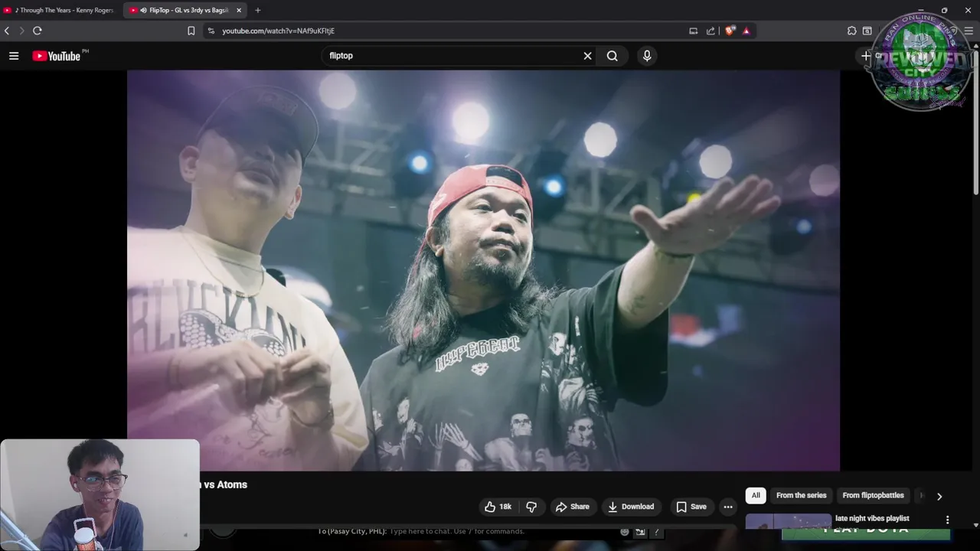Open Brave Shields lion icon

coord(730,31)
